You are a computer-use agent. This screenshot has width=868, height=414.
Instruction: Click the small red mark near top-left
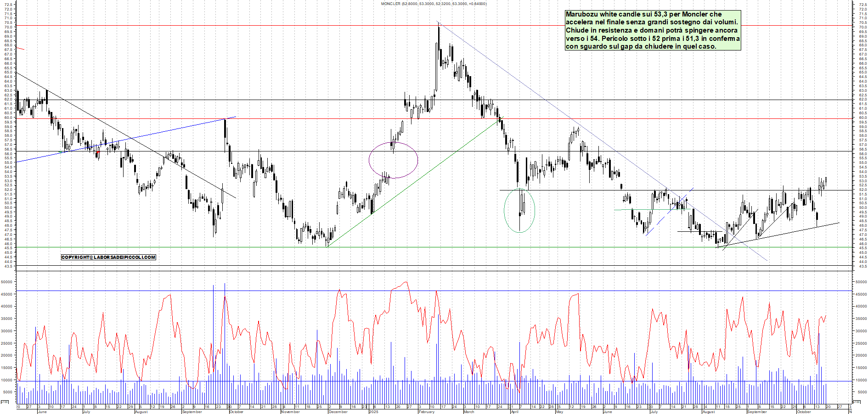(x=20, y=49)
